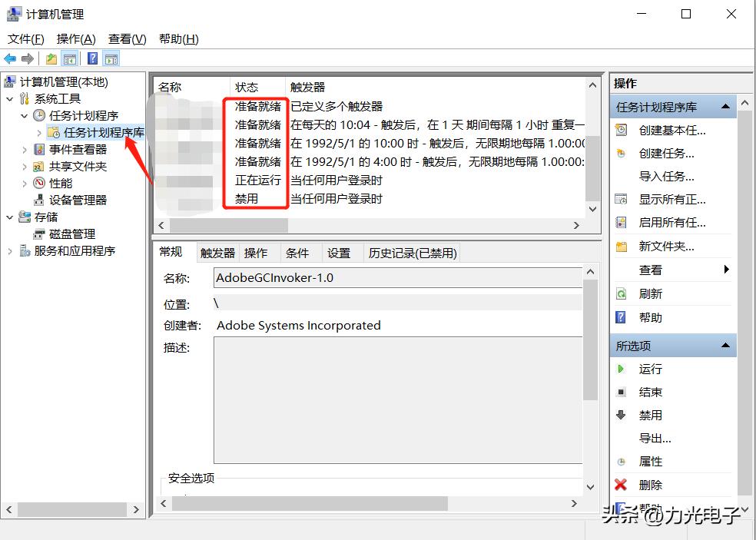The image size is (756, 540).
Task: Click the 启用所有任务历史记录 icon
Action: click(x=621, y=222)
